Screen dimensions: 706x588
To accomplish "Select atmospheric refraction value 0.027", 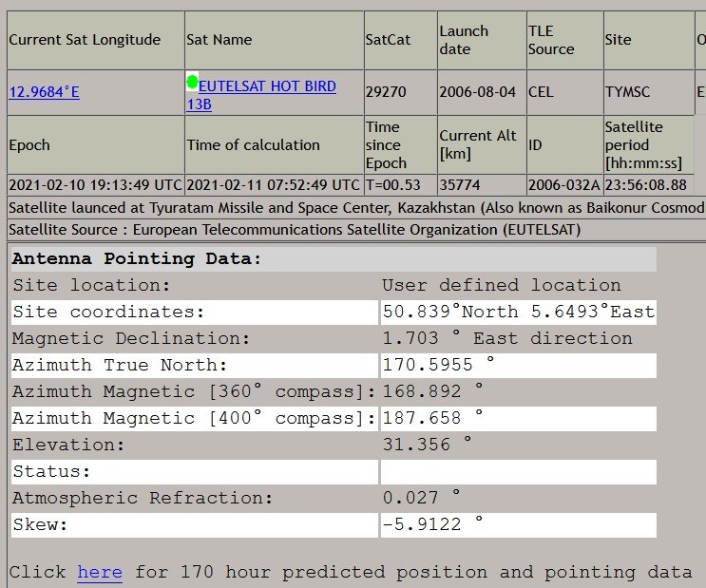I will [x=410, y=498].
